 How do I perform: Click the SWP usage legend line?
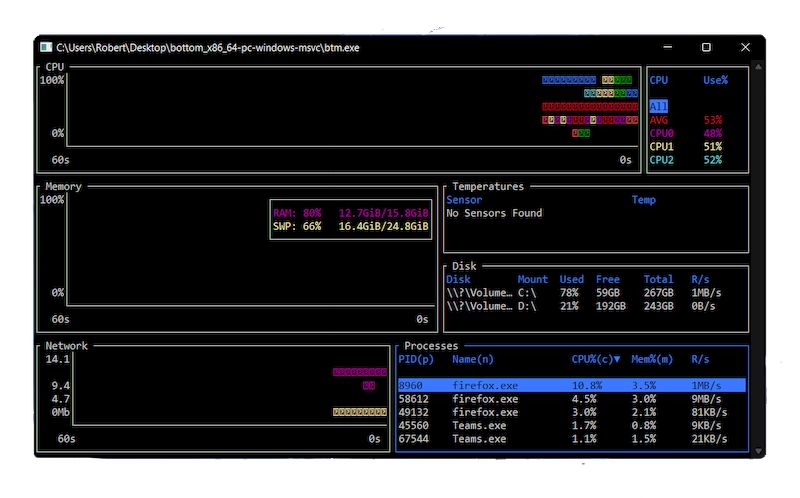(x=351, y=226)
